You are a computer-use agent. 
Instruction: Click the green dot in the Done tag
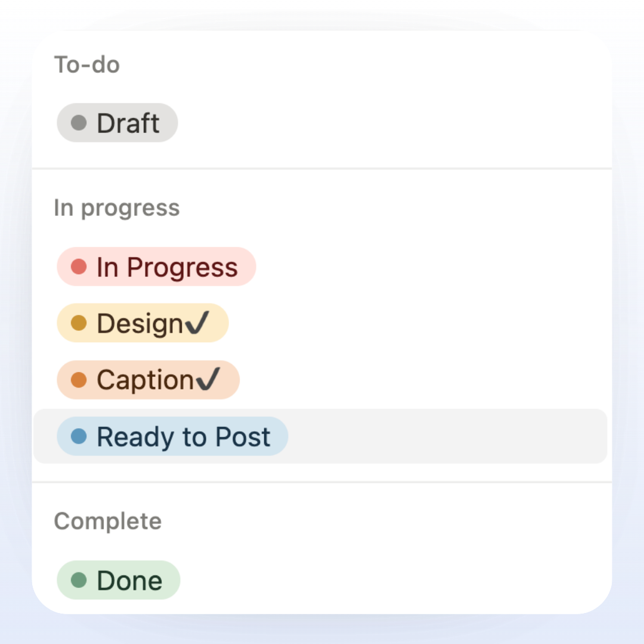click(x=79, y=581)
